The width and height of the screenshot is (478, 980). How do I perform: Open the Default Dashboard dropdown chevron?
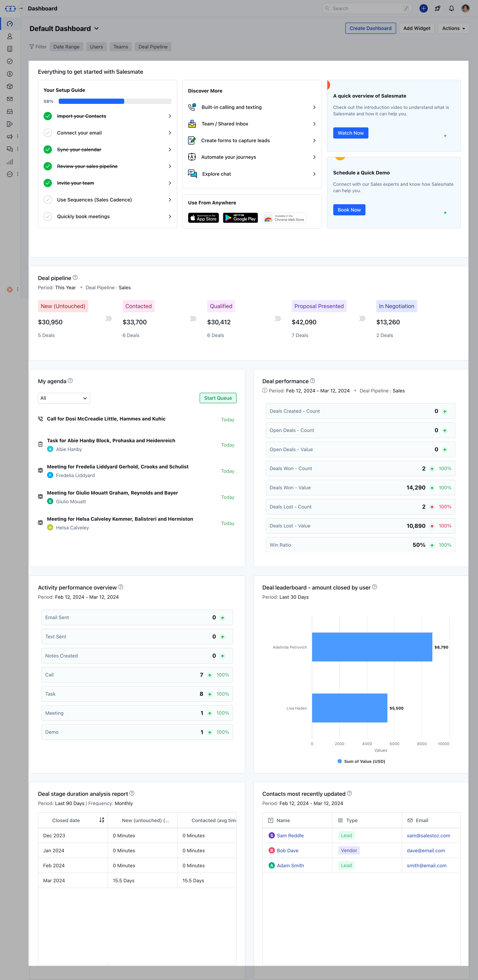click(97, 29)
